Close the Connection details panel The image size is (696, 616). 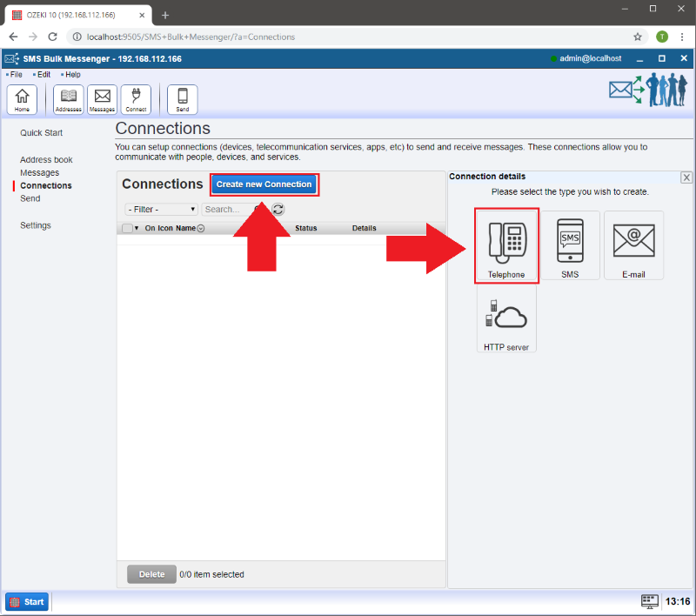click(686, 177)
